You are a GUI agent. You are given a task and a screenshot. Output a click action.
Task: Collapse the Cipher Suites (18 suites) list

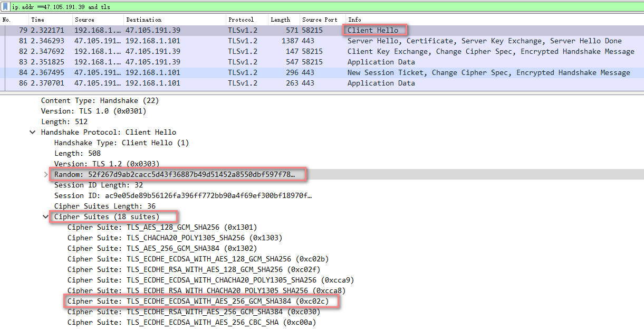click(46, 217)
